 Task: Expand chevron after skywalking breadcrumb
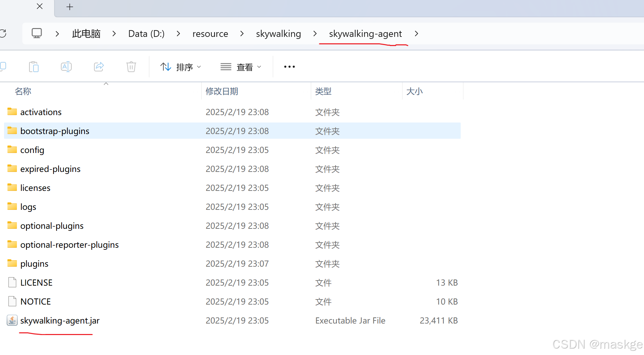click(315, 34)
